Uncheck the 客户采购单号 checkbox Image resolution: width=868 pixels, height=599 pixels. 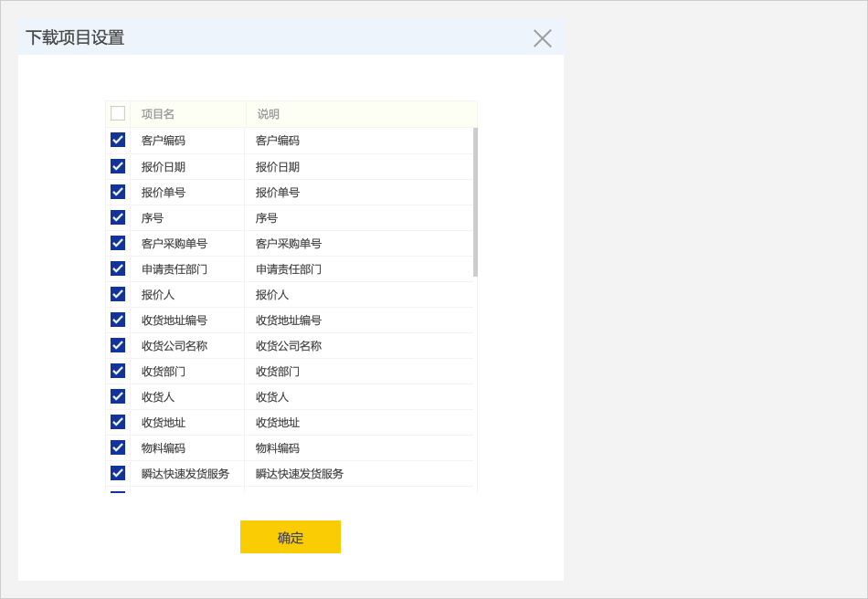pyautogui.click(x=118, y=243)
